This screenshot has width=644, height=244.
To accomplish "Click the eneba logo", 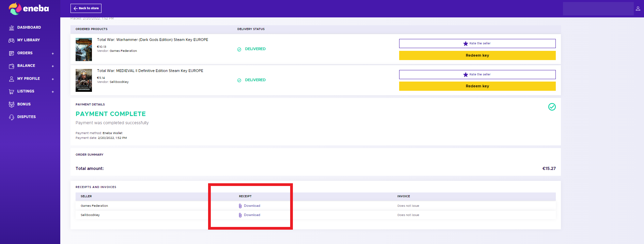I will point(29,9).
